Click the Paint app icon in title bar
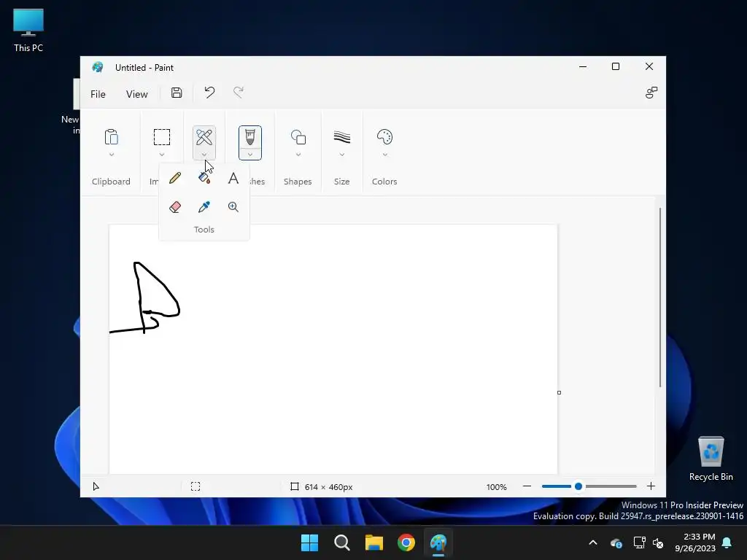This screenshot has height=560, width=747. [98, 67]
